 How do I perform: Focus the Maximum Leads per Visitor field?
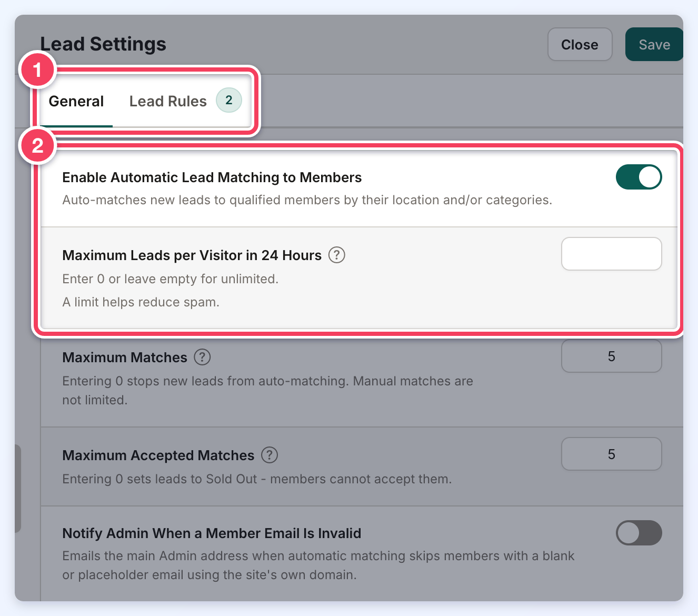point(612,254)
